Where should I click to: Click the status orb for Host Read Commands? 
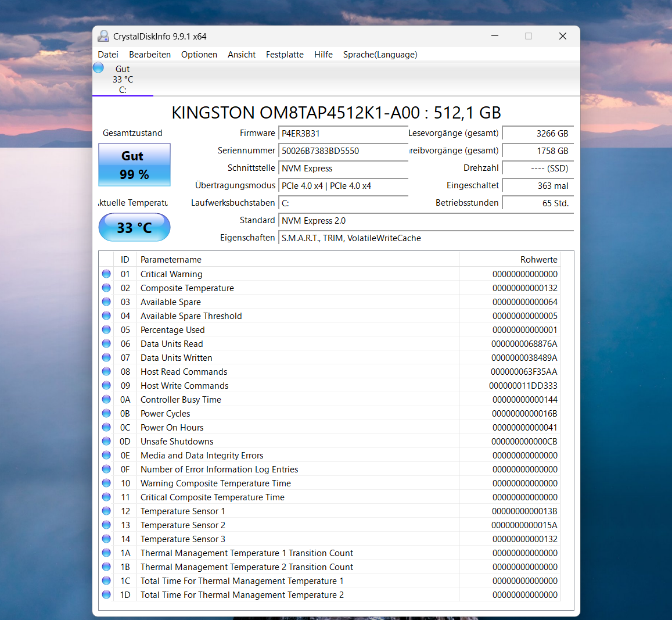[x=106, y=371]
